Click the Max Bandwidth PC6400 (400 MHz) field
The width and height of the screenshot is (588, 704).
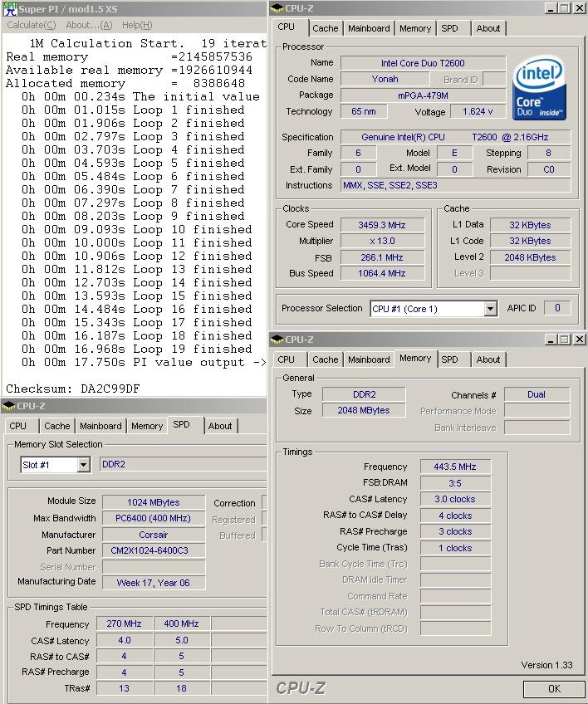153,519
